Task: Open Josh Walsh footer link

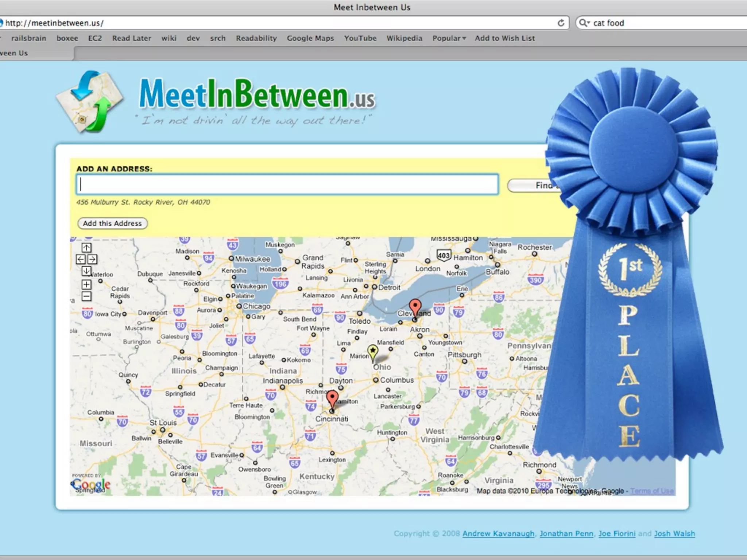Action: click(674, 534)
